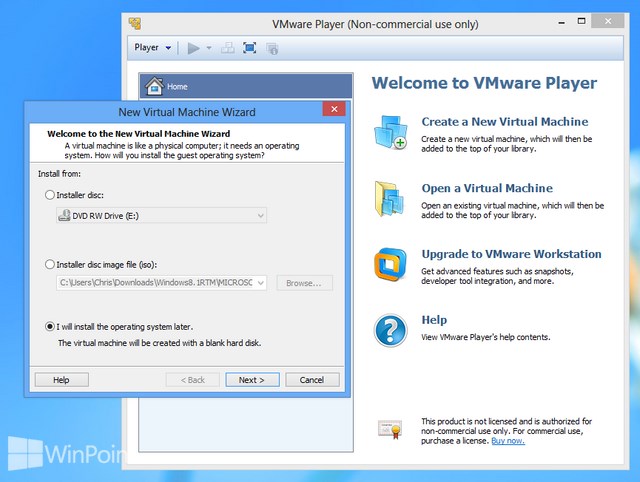
Task: Minimize the VMware Player window
Action: [x=562, y=23]
